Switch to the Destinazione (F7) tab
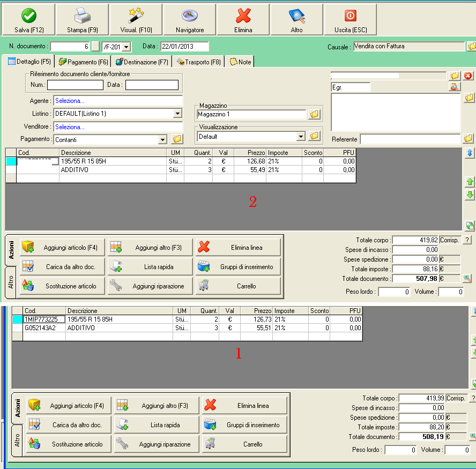 [142, 62]
